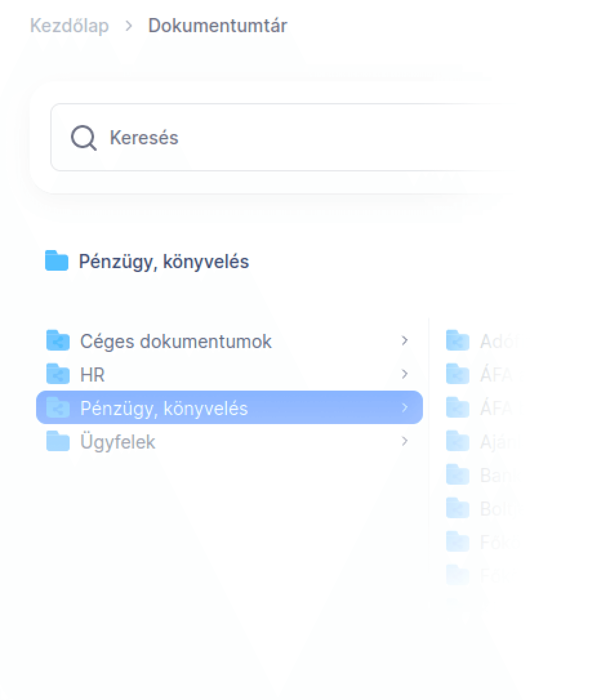601x700 pixels.
Task: Click the Ügyfelek folder icon
Action: [58, 441]
